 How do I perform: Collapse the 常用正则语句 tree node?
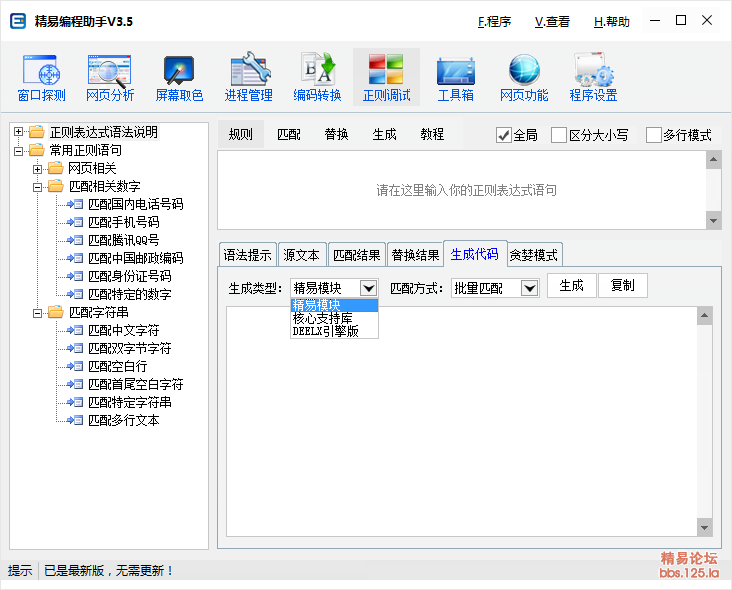[x=18, y=151]
